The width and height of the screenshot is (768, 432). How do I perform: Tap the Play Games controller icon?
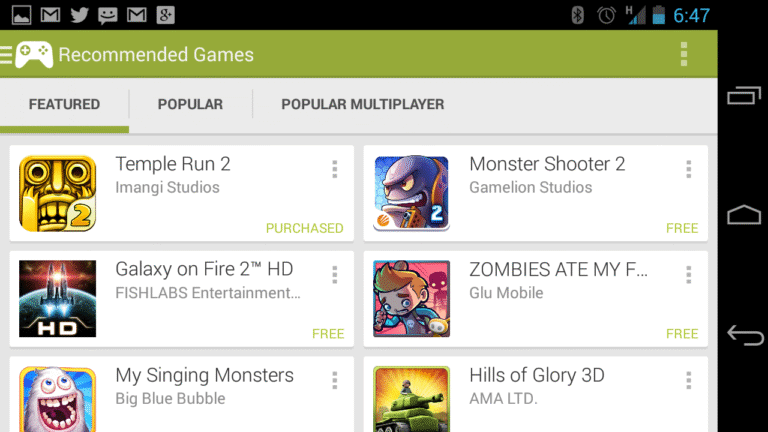coord(34,55)
